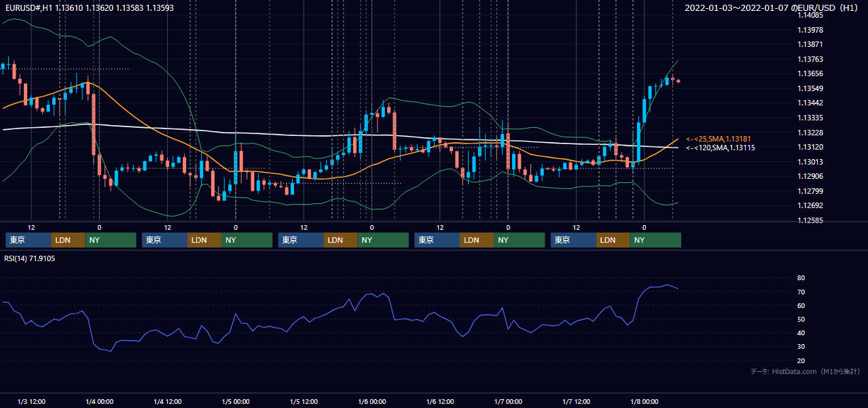This screenshot has height=408, width=868.
Task: Click price axis value 1.13335
Action: [x=810, y=118]
